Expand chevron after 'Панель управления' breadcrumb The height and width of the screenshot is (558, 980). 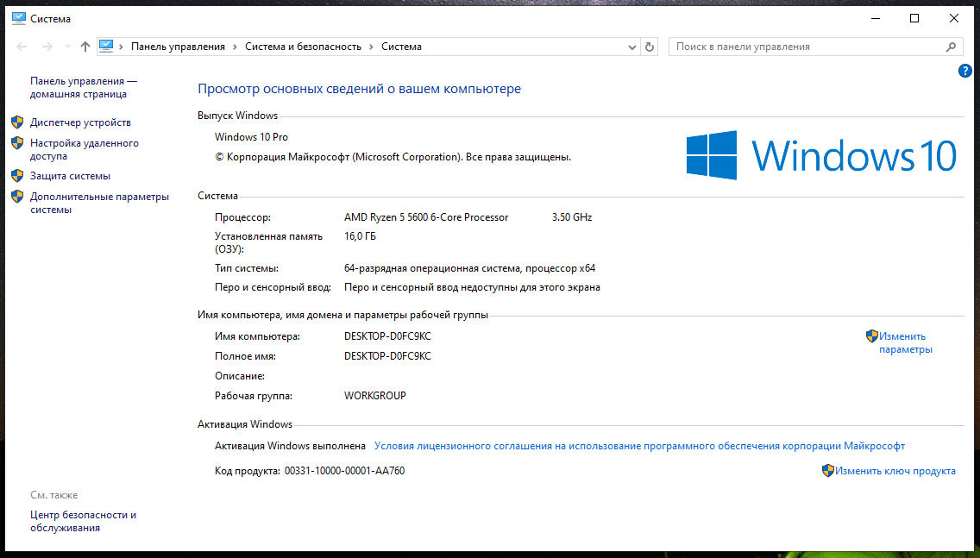pos(235,47)
